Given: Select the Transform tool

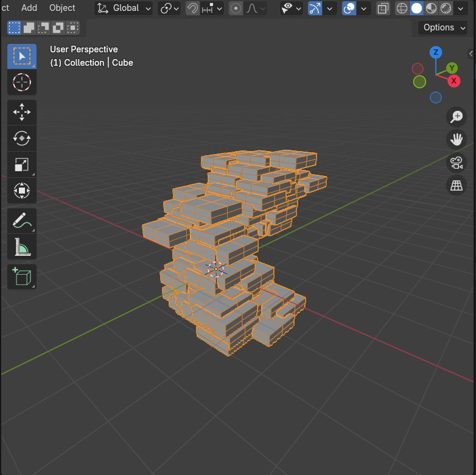Looking at the screenshot, I should point(22,191).
